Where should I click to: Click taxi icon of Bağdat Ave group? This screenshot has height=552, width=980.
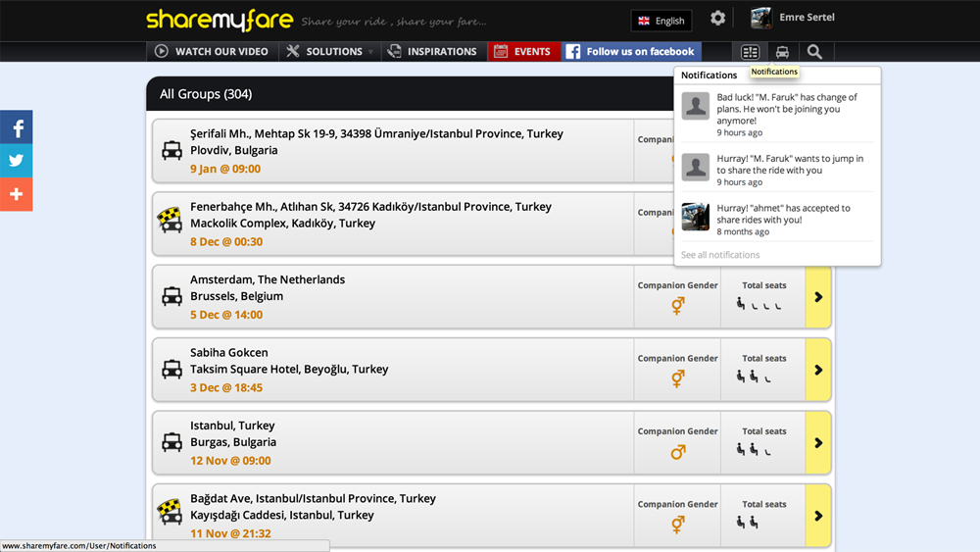pyautogui.click(x=170, y=512)
